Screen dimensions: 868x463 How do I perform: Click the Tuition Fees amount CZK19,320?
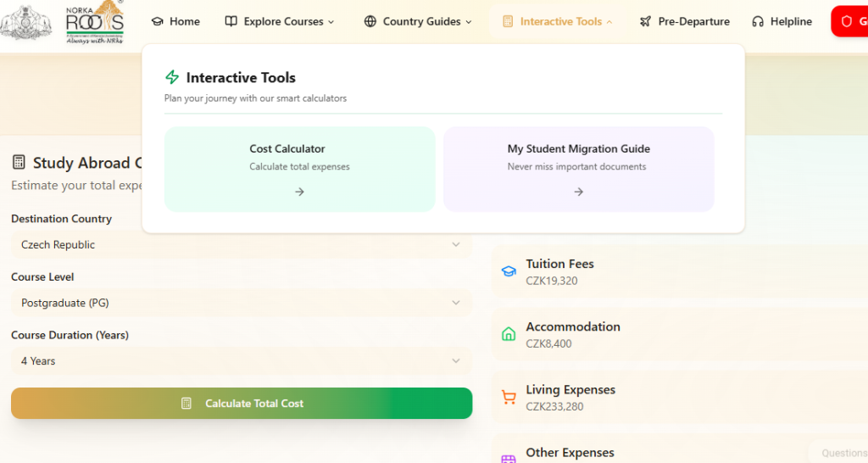click(551, 281)
